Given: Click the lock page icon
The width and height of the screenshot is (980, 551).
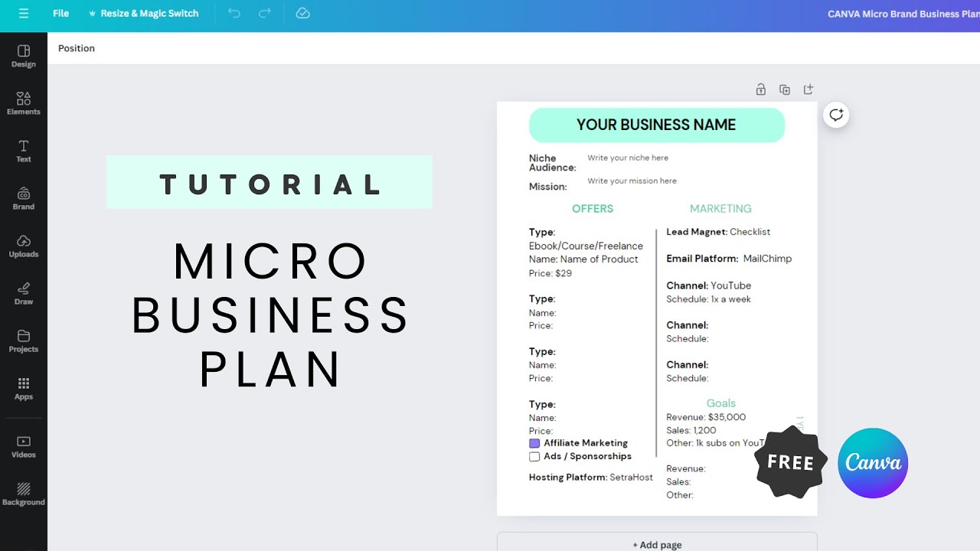Looking at the screenshot, I should pos(761,90).
